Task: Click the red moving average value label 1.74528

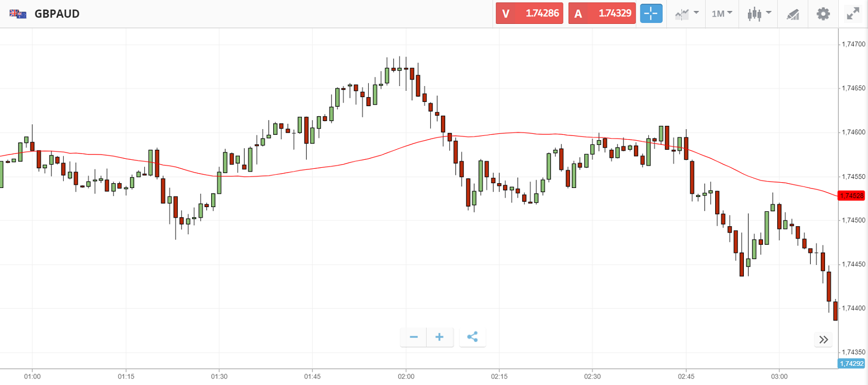Action: [852, 196]
